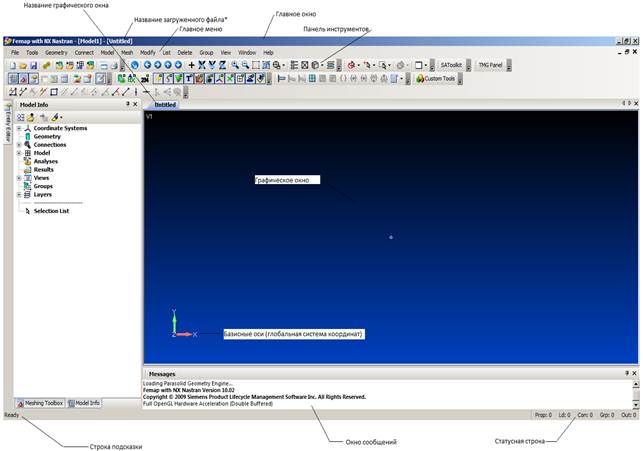Open the dropdown arrow beside the zoom magnifier
The image size is (643, 451).
coord(284,65)
